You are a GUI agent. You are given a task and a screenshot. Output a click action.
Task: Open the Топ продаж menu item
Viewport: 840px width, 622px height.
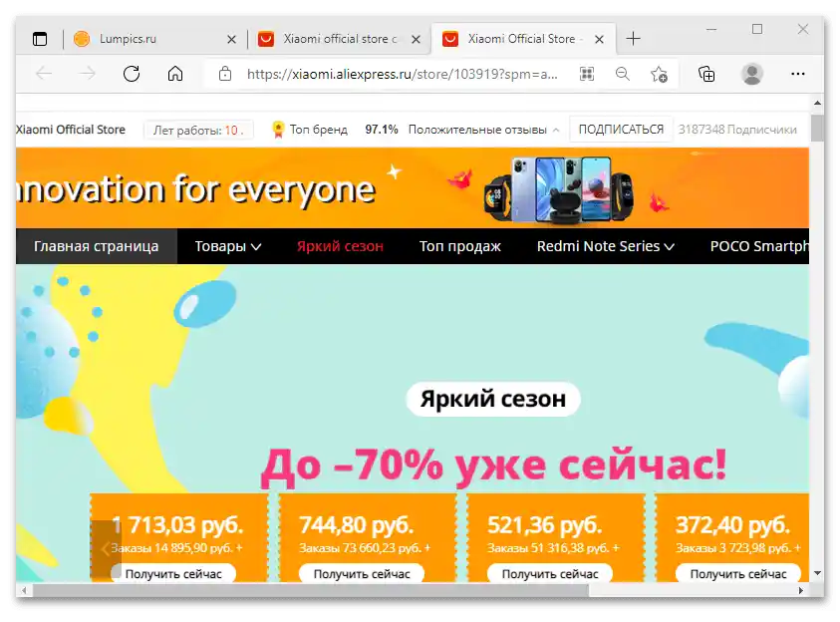[460, 246]
